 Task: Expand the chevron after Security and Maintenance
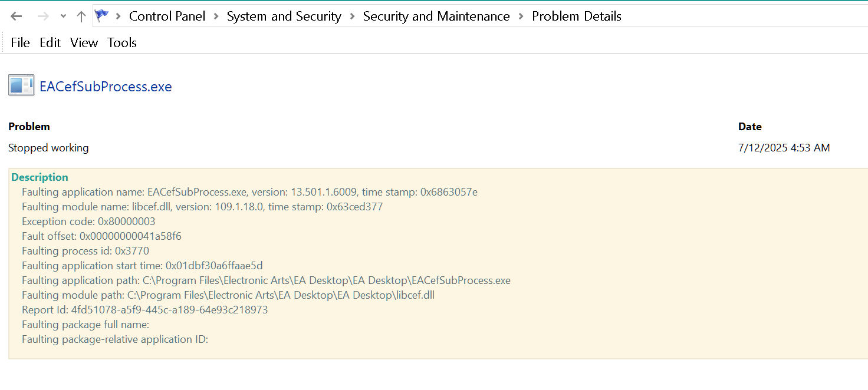click(x=521, y=16)
